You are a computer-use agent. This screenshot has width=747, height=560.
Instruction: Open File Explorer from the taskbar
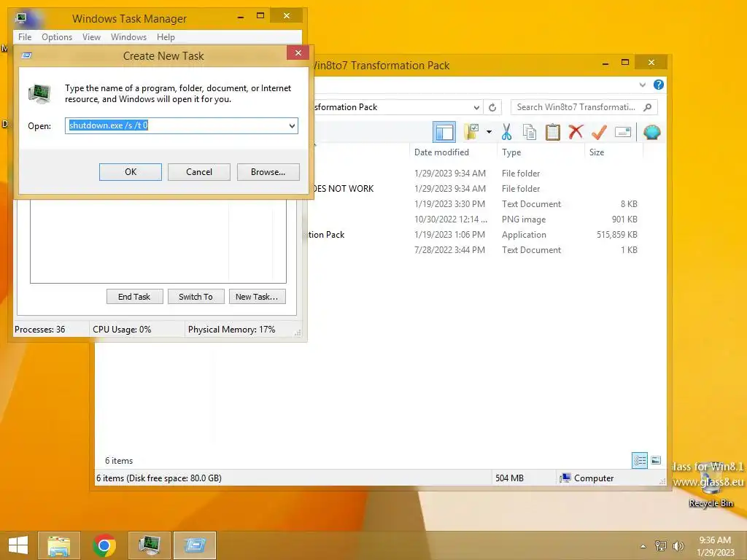point(59,545)
